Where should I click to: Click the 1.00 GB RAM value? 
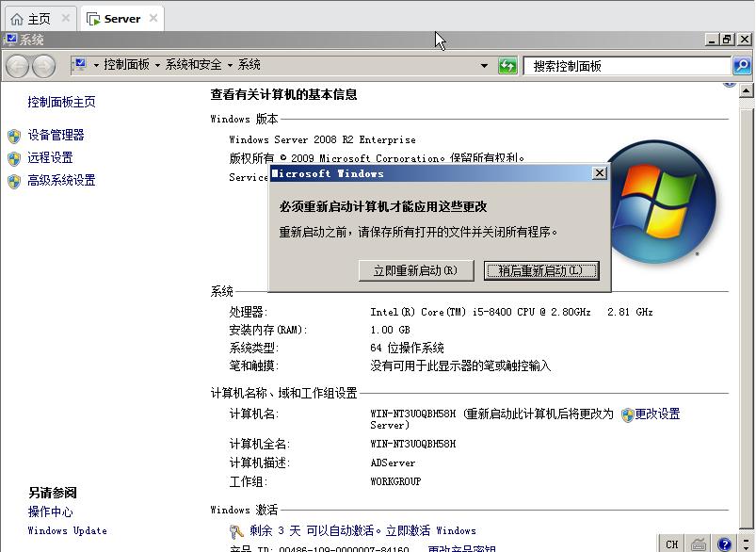pyautogui.click(x=390, y=330)
